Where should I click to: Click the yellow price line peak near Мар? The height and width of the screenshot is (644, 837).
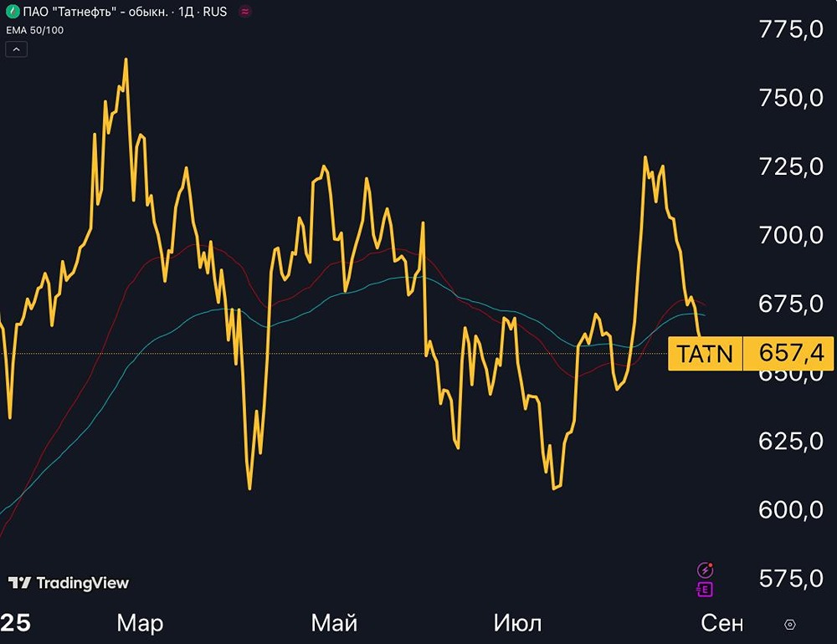coord(126,59)
